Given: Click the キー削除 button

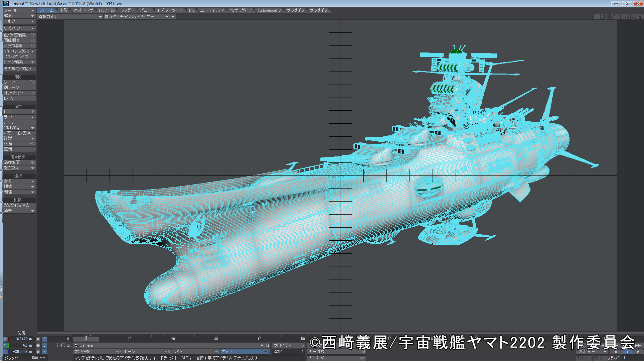Looking at the screenshot, I should 337,358.
